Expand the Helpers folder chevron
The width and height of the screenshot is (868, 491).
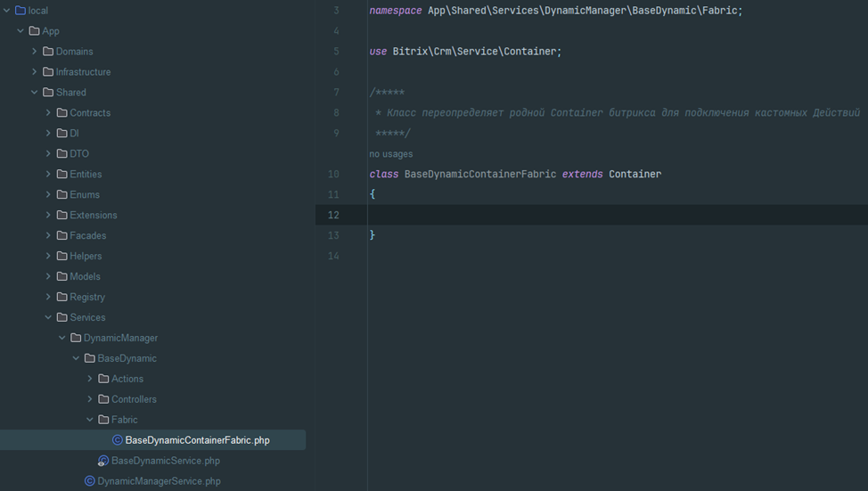point(48,257)
